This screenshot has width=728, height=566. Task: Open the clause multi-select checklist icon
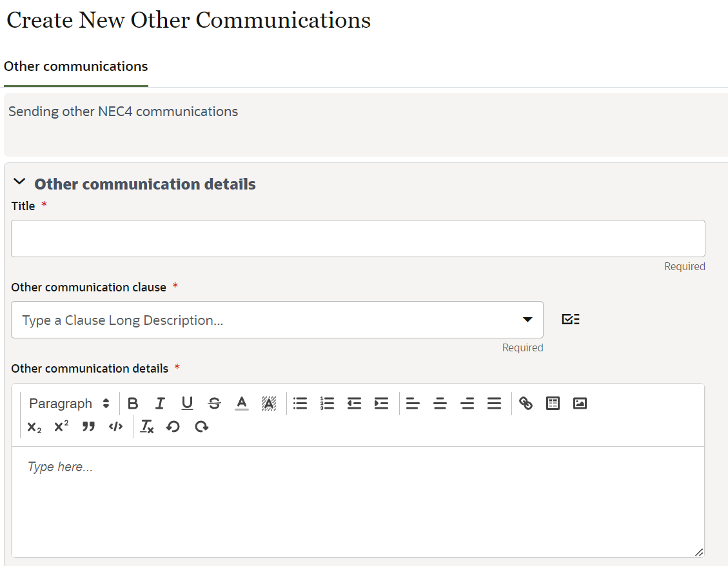pos(570,318)
